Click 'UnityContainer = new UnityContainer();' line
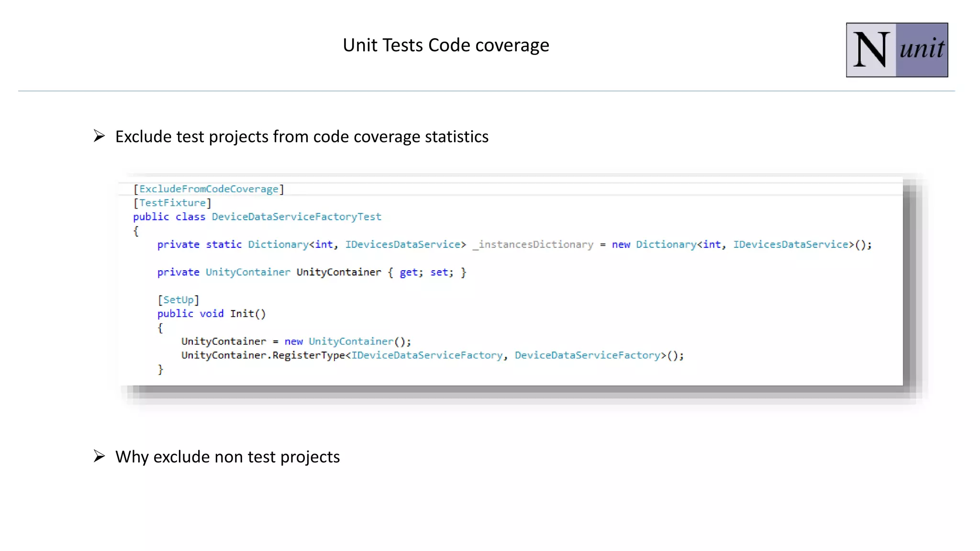Viewport: 980px width, 551px height. tap(296, 342)
